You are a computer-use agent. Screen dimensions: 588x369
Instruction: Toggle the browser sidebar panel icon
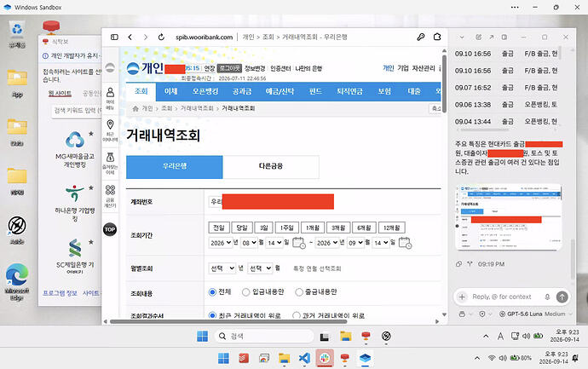point(114,37)
